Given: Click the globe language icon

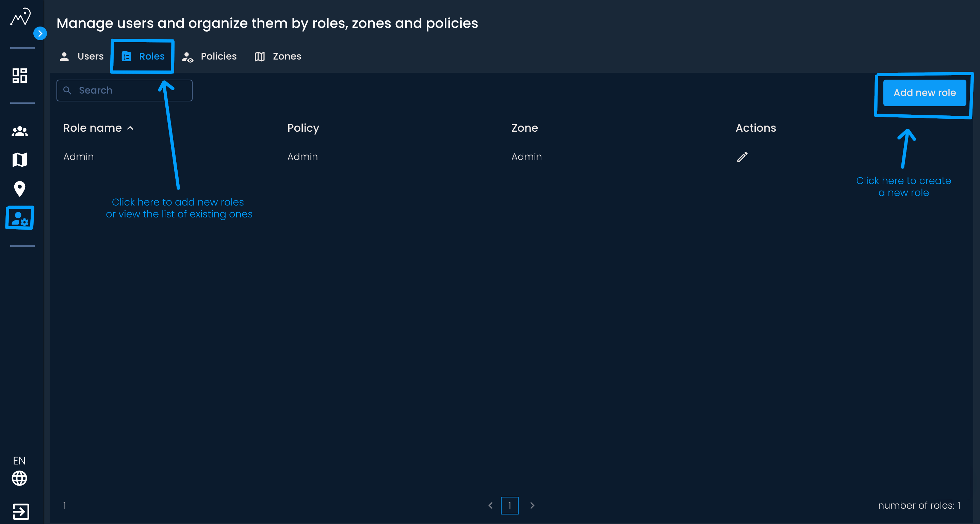Looking at the screenshot, I should pos(19,478).
